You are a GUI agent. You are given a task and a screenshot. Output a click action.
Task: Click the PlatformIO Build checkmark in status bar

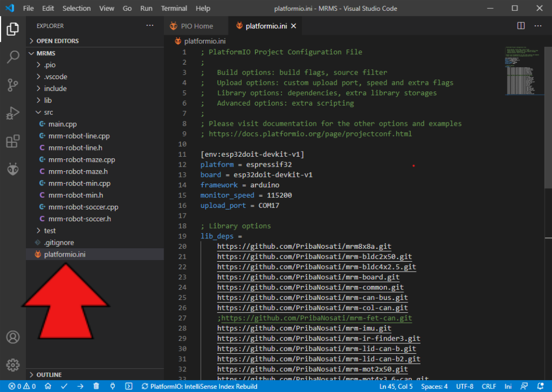coord(64,386)
